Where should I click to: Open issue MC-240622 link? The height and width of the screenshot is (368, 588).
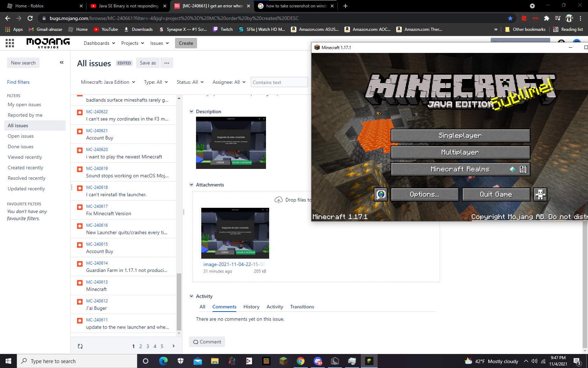(97, 112)
